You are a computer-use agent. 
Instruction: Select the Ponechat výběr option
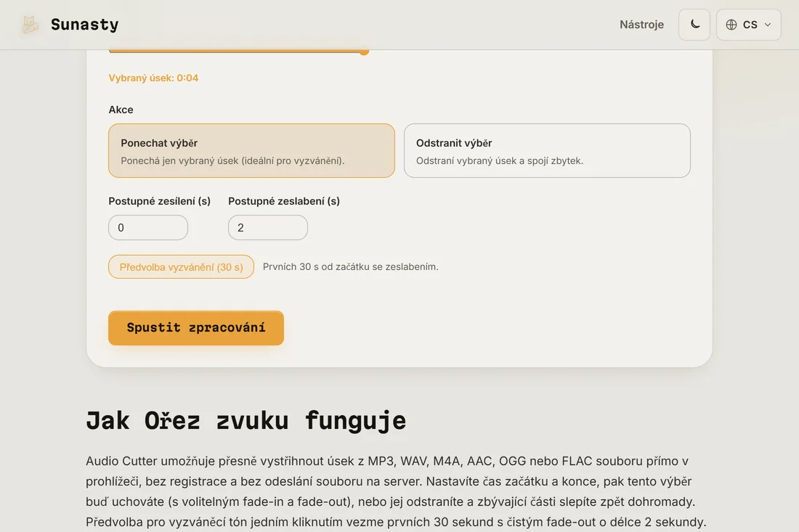(252, 151)
